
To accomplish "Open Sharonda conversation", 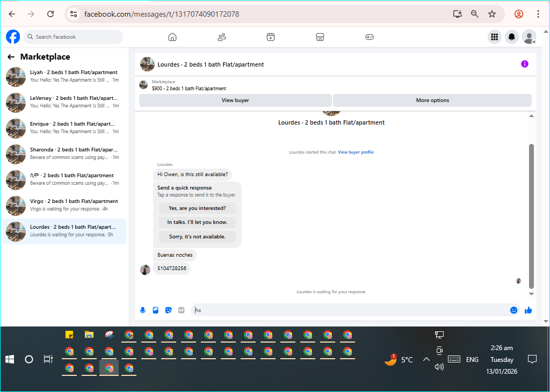I will pyautogui.click(x=64, y=154).
